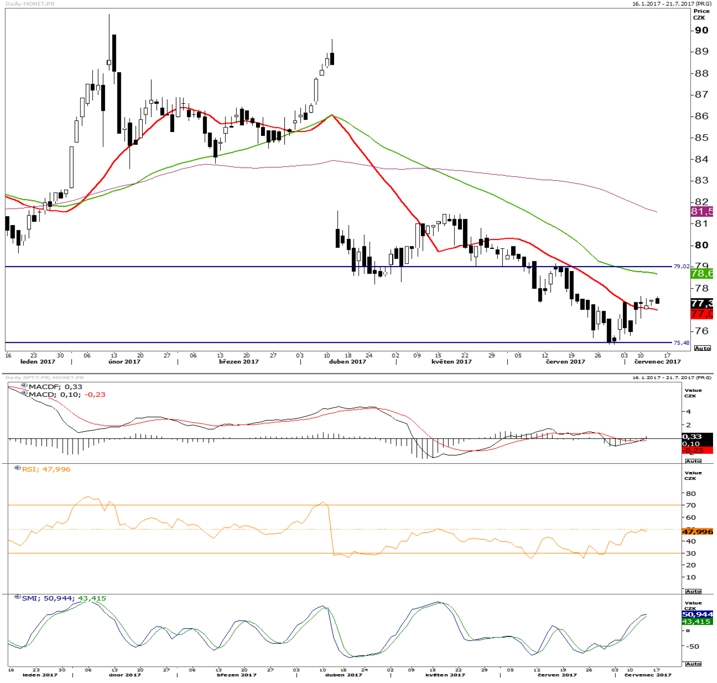Click the MACDF; 0,33 legend label
The height and width of the screenshot is (683, 717).
[55, 387]
